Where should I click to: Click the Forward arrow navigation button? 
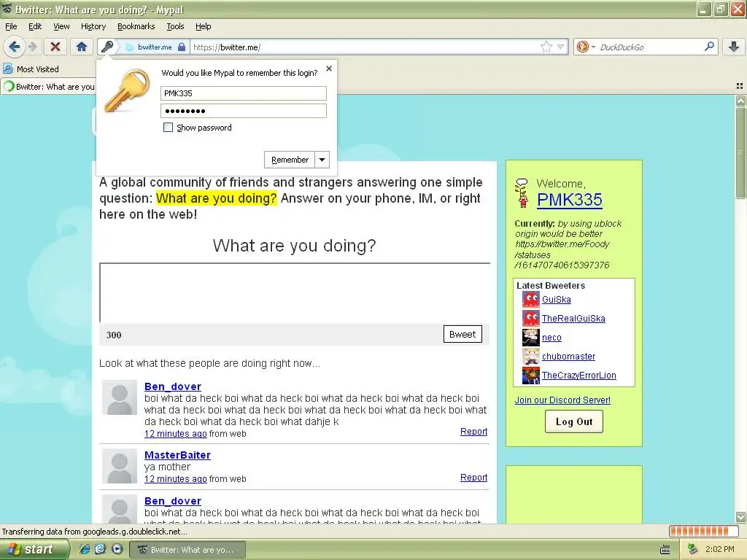pos(32,47)
